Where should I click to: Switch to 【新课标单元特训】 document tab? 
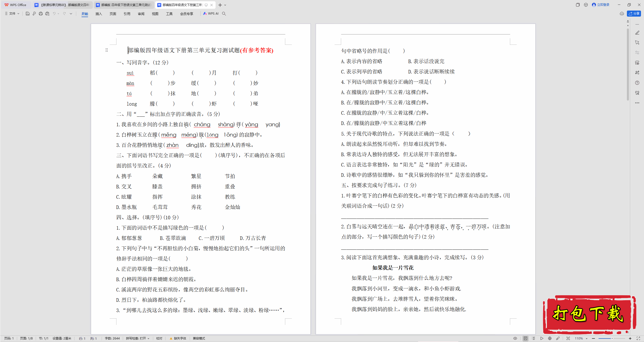point(62,5)
